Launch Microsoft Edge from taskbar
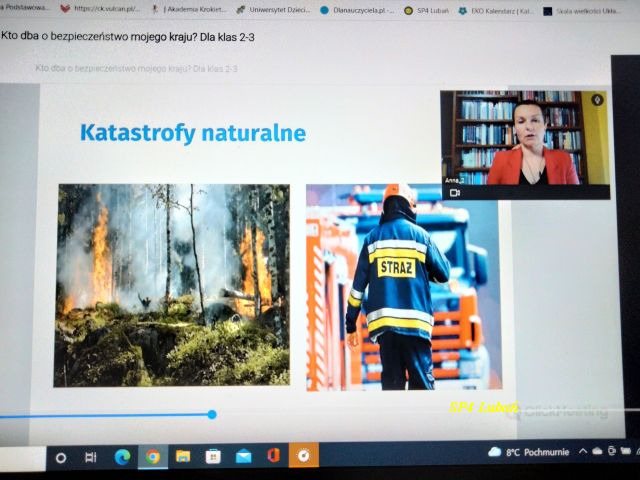This screenshot has width=640, height=480. tap(122, 457)
